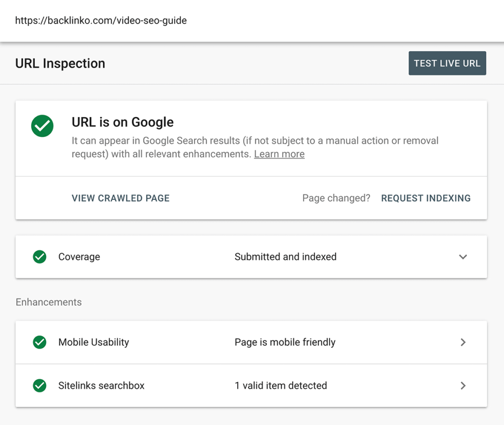Click the Mobile Usability green check icon

(x=39, y=342)
